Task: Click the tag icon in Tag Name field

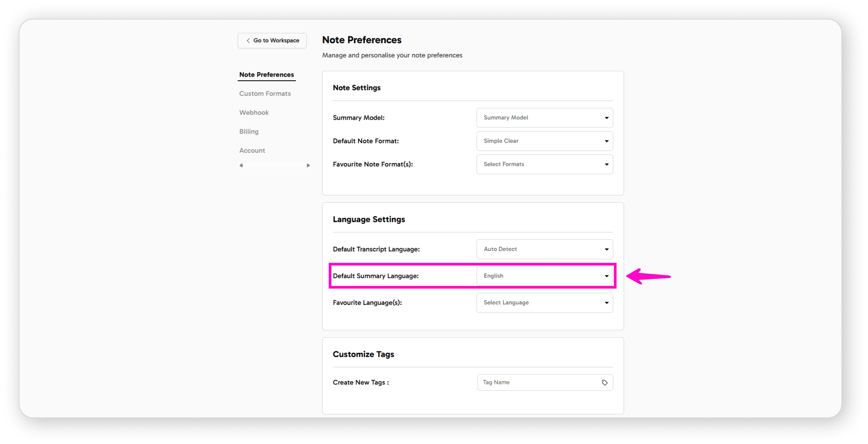Action: click(605, 382)
